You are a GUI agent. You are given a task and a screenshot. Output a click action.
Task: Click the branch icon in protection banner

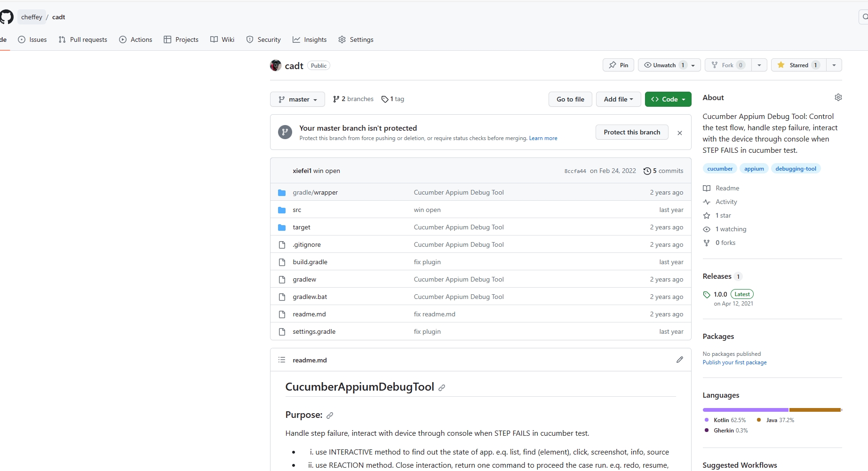pos(285,132)
